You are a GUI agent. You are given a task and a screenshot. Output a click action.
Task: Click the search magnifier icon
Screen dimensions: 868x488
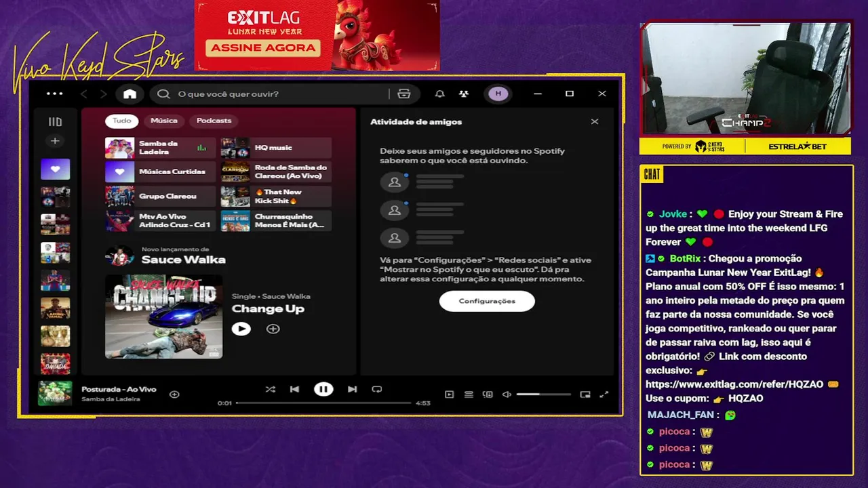click(x=163, y=94)
